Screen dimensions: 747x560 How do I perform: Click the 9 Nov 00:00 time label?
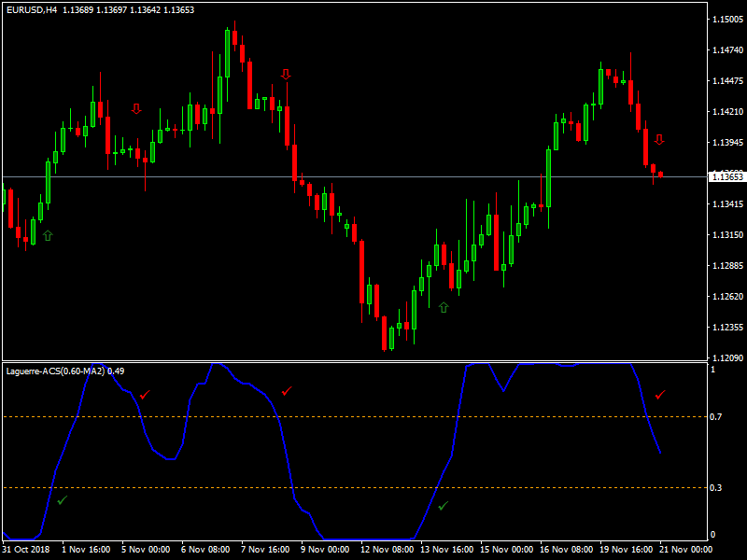tap(325, 550)
